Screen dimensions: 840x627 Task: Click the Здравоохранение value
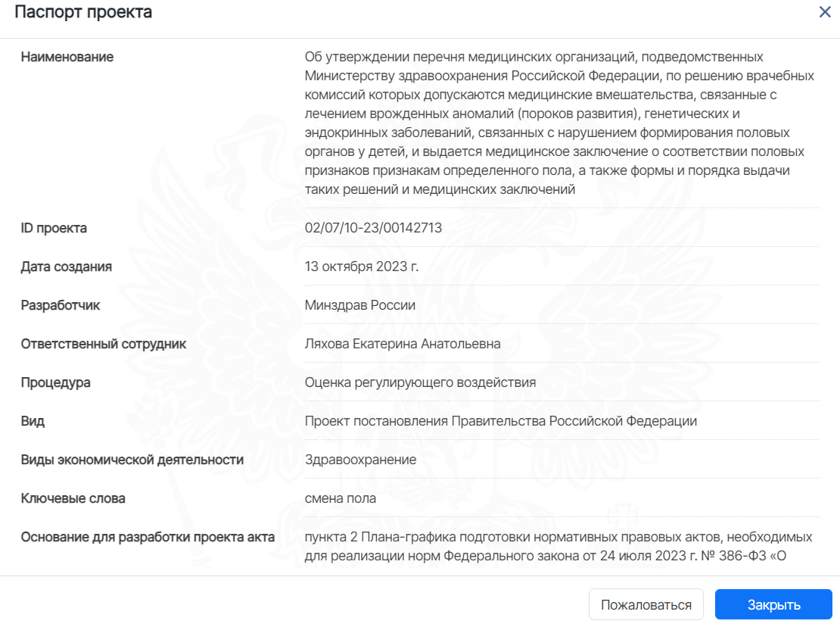pos(360,459)
